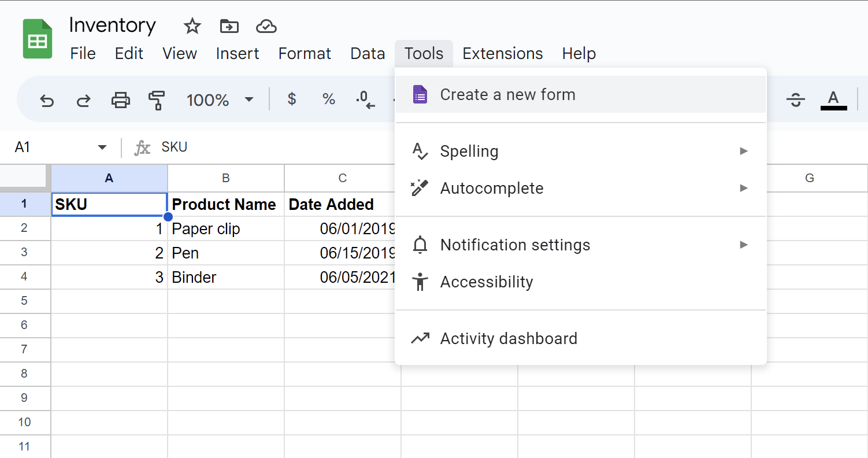Viewport: 868px width, 458px height.
Task: Click the Accessibility person icon
Action: point(420,282)
